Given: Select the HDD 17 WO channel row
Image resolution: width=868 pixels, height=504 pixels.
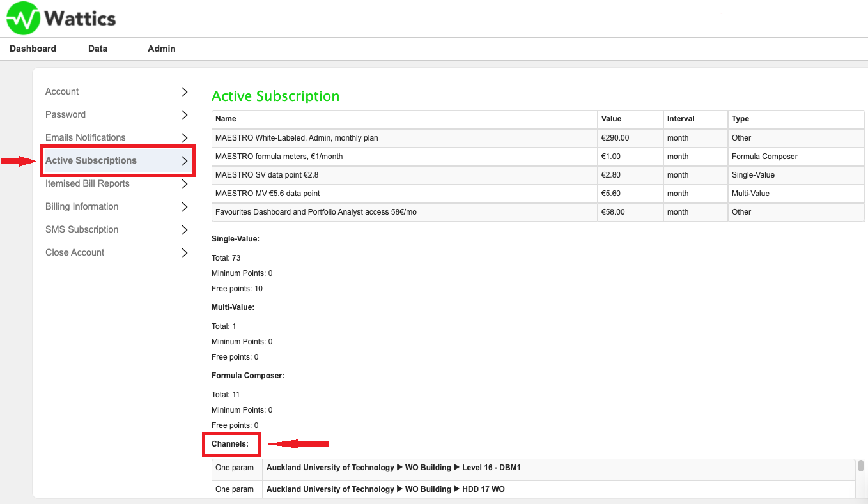Looking at the screenshot, I should pyautogui.click(x=534, y=489).
